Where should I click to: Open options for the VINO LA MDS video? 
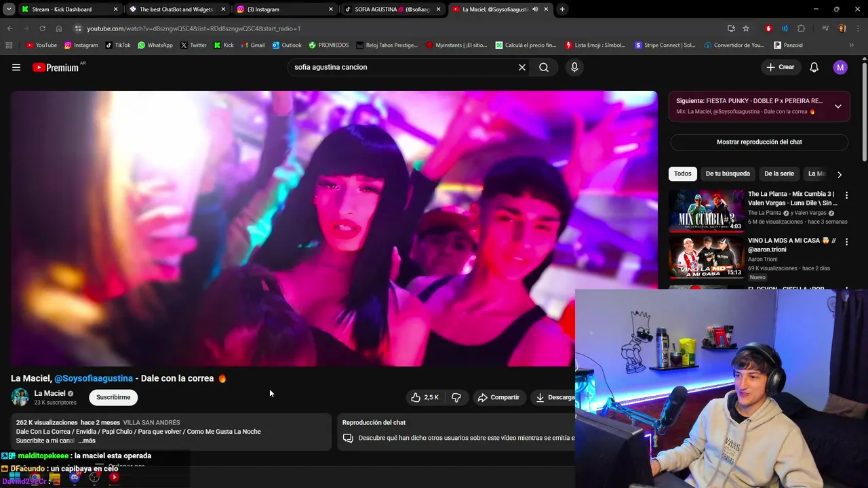tap(846, 241)
